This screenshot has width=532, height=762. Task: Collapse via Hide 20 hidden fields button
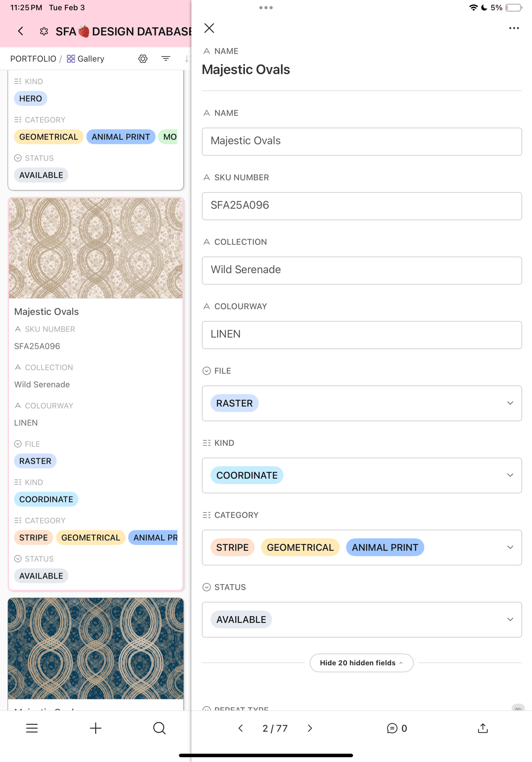coord(361,663)
